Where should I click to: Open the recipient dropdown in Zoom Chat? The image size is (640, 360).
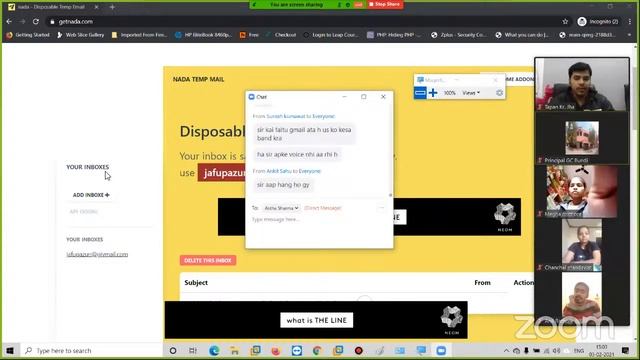[281, 208]
